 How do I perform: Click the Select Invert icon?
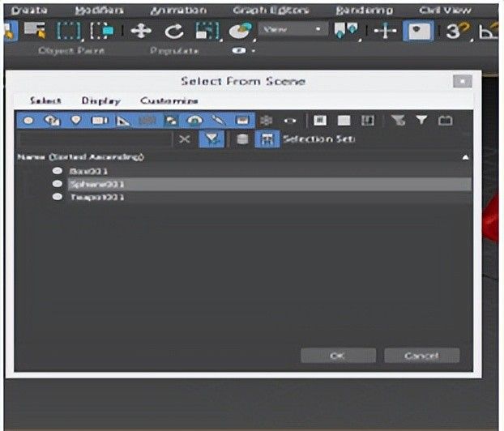coord(368,121)
